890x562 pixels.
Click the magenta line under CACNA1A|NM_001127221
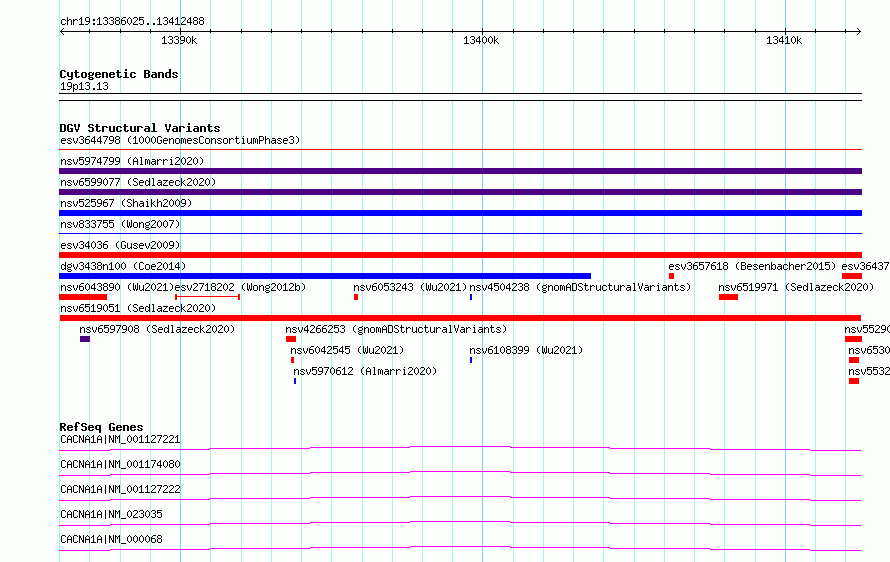pyautogui.click(x=460, y=448)
